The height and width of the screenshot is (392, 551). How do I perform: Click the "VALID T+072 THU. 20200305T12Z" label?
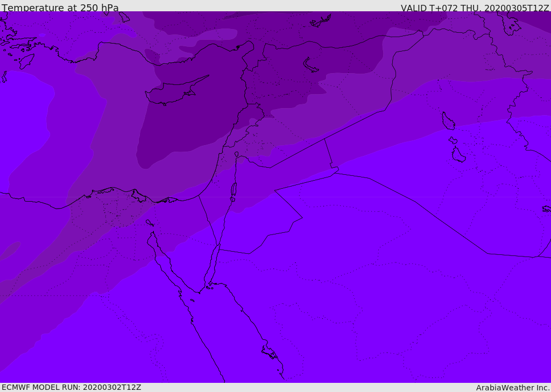(475, 8)
